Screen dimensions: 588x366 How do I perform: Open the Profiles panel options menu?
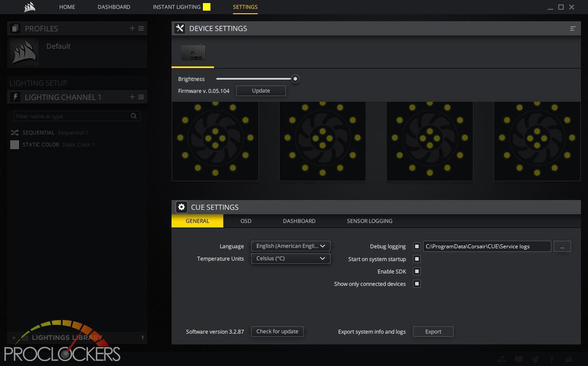coord(141,28)
